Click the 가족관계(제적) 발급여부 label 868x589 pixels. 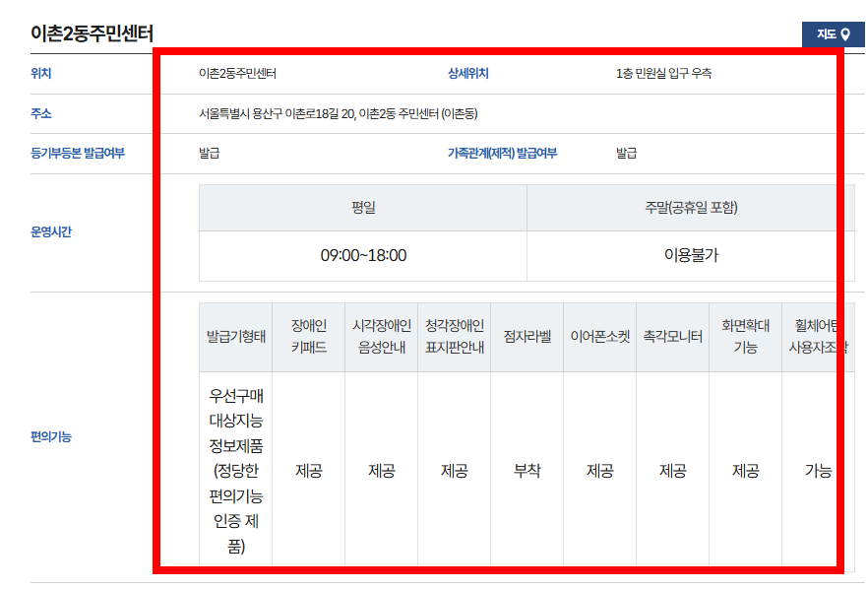pyautogui.click(x=504, y=157)
